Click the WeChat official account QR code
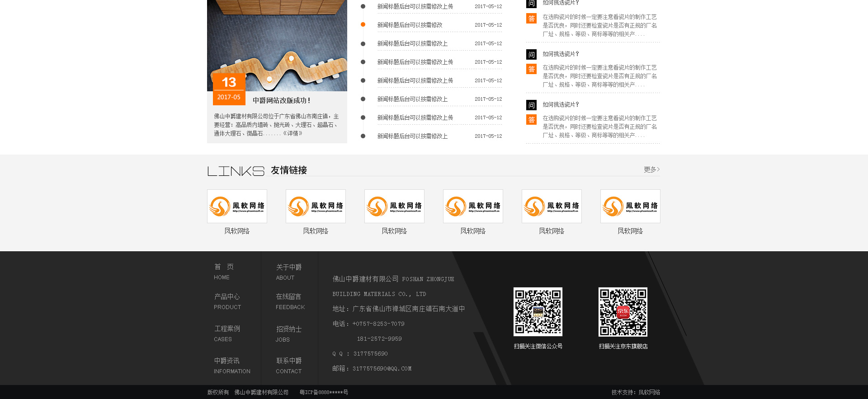The width and height of the screenshot is (868, 399). click(538, 312)
